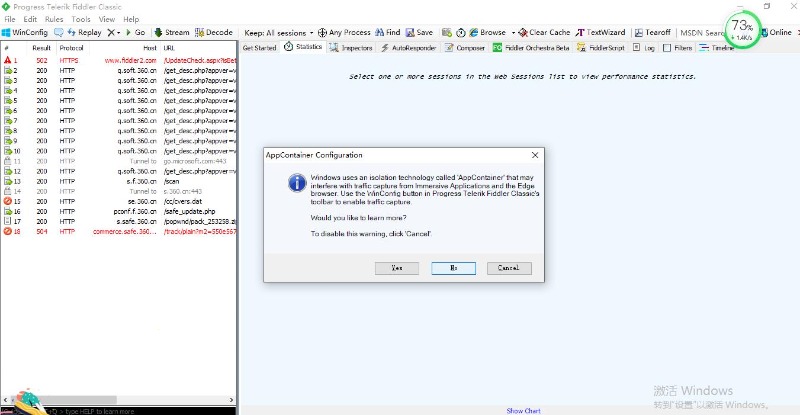Image resolution: width=800 pixels, height=415 pixels.
Task: Switch to the Get Started tab
Action: [259, 47]
